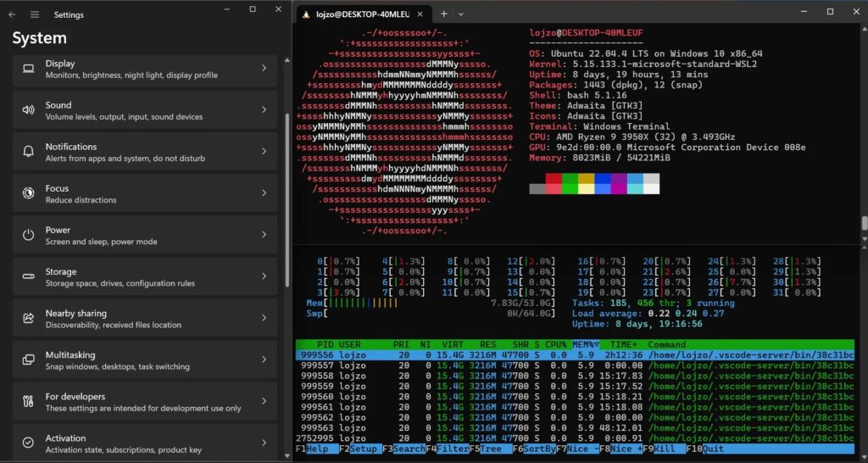The image size is (868, 463).
Task: Expand Nearby sharing chevron
Action: click(264, 317)
